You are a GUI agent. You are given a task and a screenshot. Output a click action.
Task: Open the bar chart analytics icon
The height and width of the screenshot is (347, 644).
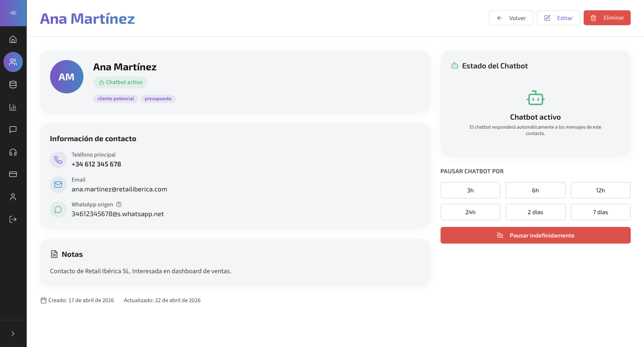(x=13, y=107)
